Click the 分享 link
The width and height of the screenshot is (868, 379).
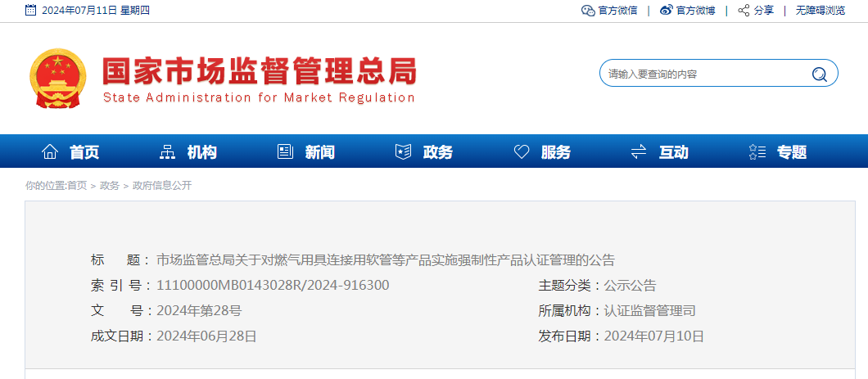[764, 11]
